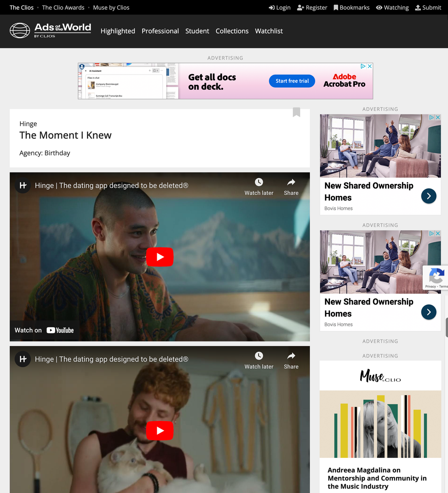
Task: Open The Clio Awards link
Action: pos(63,7)
